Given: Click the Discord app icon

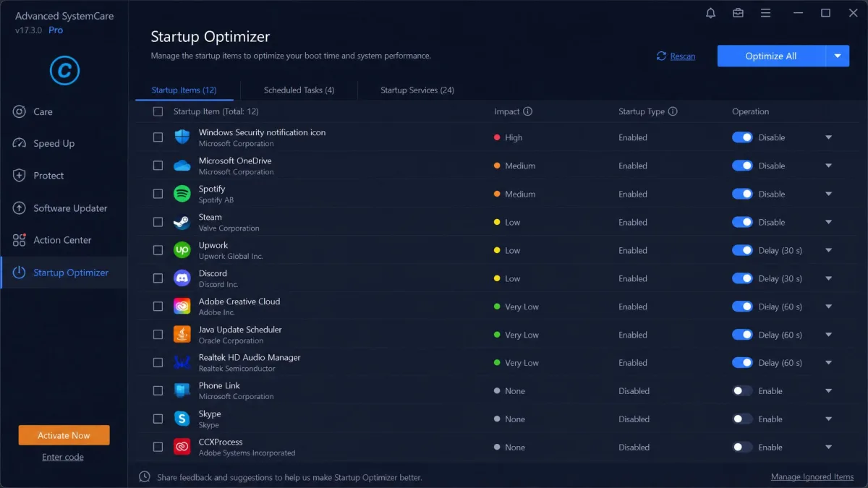Looking at the screenshot, I should pos(182,278).
